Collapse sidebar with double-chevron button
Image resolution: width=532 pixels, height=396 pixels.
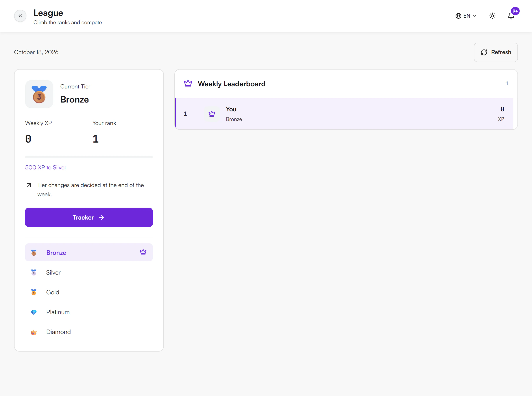(20, 16)
